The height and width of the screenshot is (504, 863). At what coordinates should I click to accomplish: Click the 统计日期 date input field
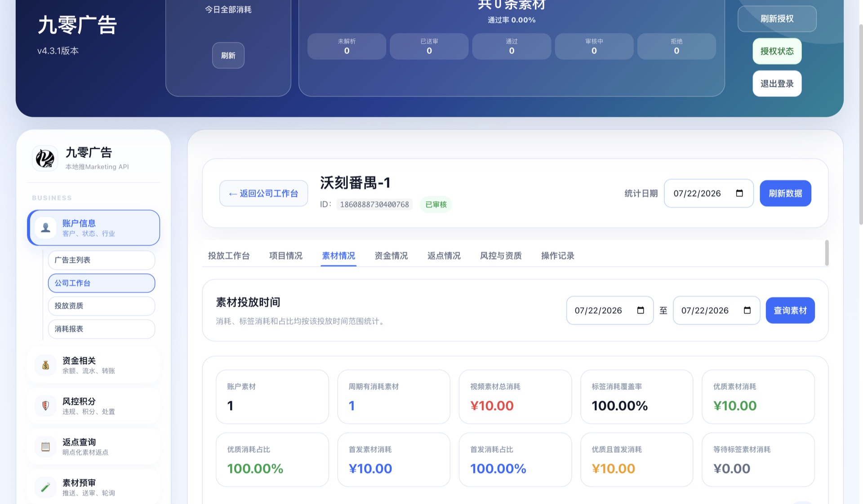click(x=708, y=193)
